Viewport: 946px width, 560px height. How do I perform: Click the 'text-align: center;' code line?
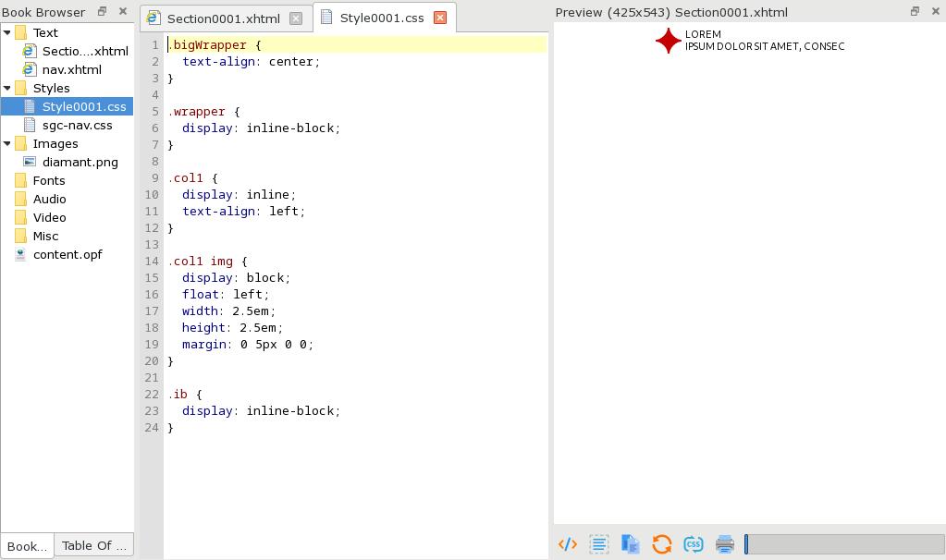[x=251, y=62]
